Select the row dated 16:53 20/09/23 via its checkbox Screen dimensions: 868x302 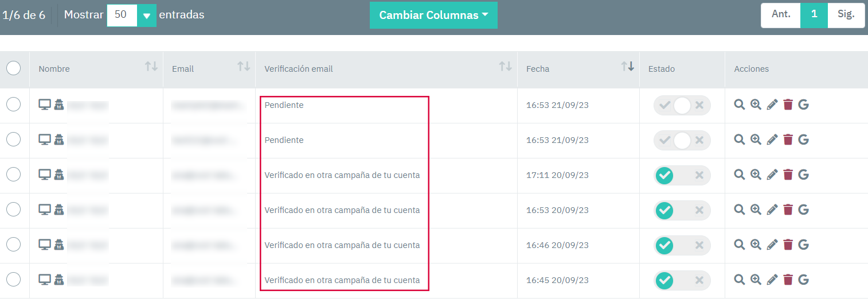click(13, 209)
